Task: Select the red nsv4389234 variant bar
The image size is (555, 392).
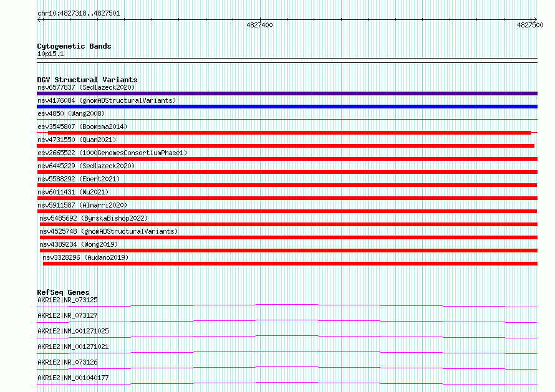Action: [289, 251]
